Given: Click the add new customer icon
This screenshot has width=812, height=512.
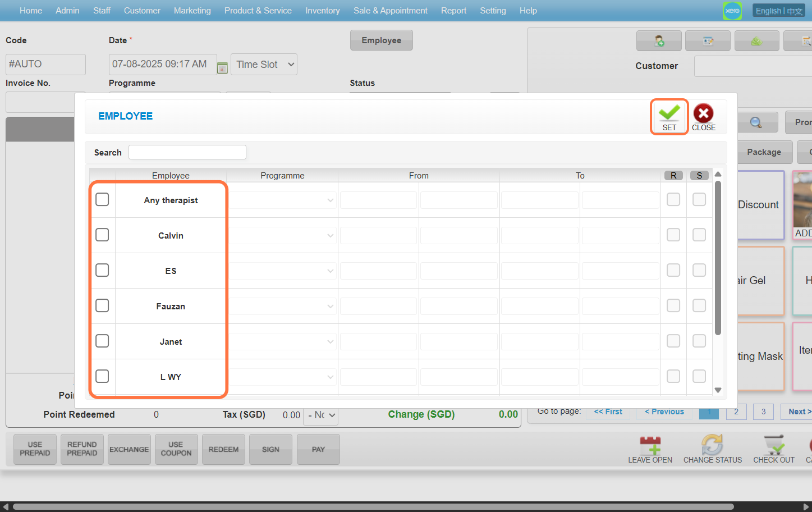Looking at the screenshot, I should tap(659, 41).
